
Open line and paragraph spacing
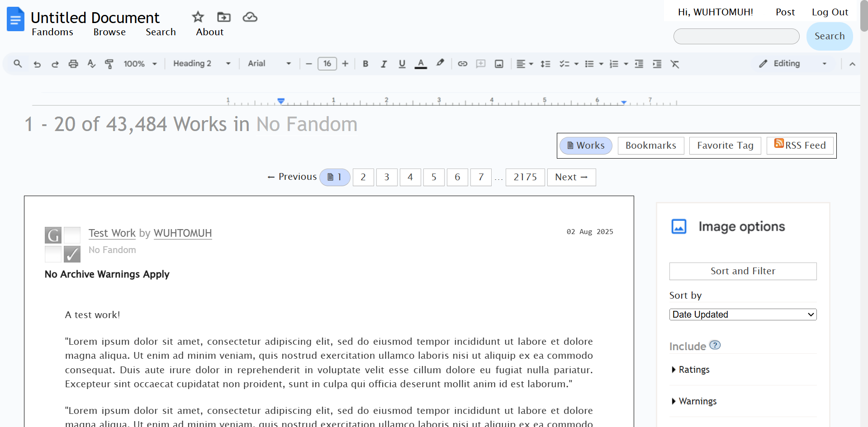pyautogui.click(x=545, y=64)
